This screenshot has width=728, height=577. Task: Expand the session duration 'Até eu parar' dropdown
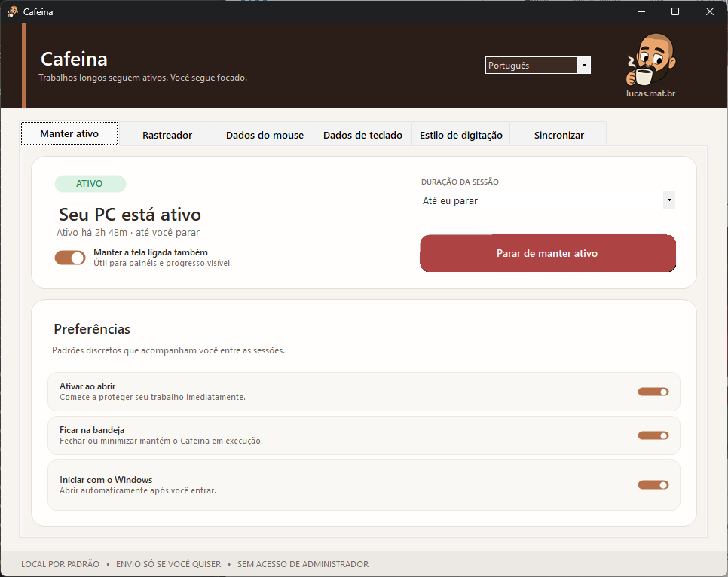coord(548,200)
